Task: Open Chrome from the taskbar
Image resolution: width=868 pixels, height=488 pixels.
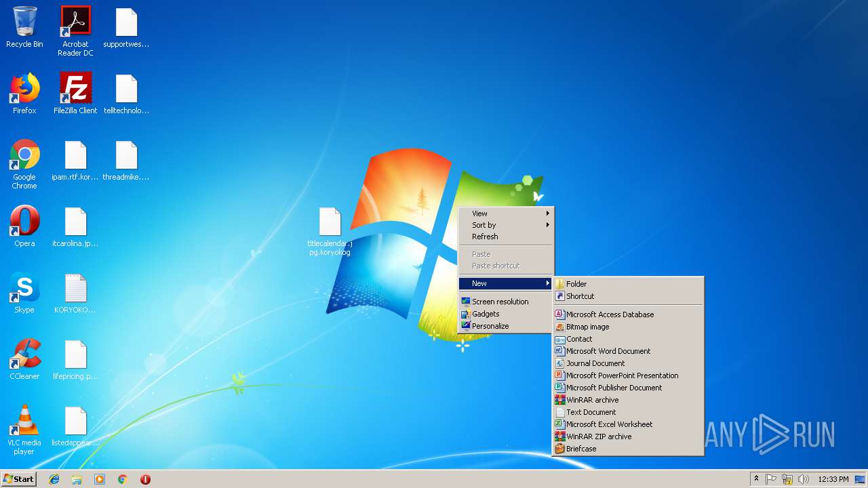Action: [x=123, y=479]
